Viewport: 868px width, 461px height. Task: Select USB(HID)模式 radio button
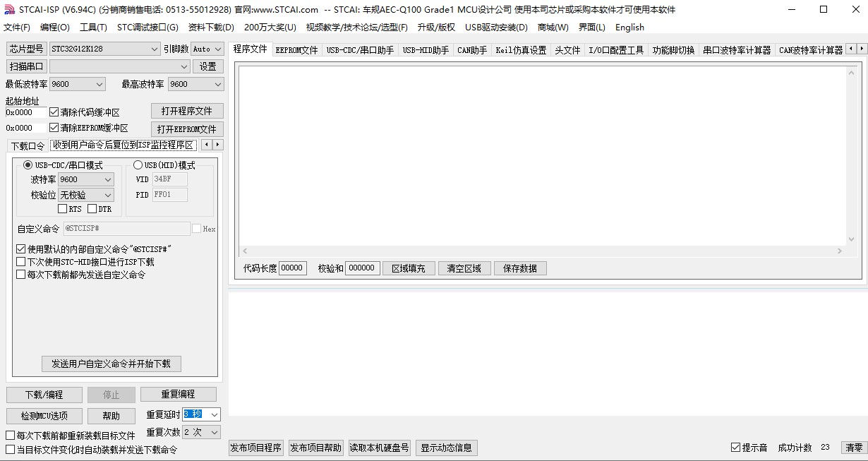click(x=138, y=165)
